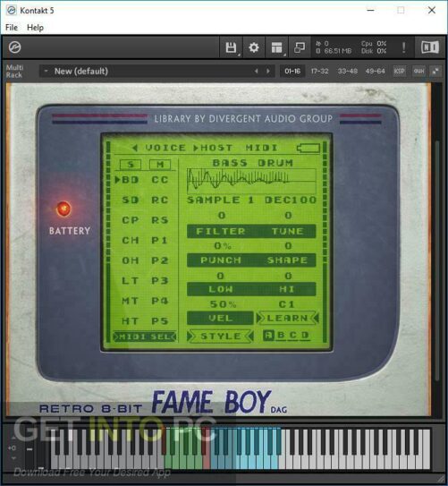Open the HOST page on LCD

(216, 148)
